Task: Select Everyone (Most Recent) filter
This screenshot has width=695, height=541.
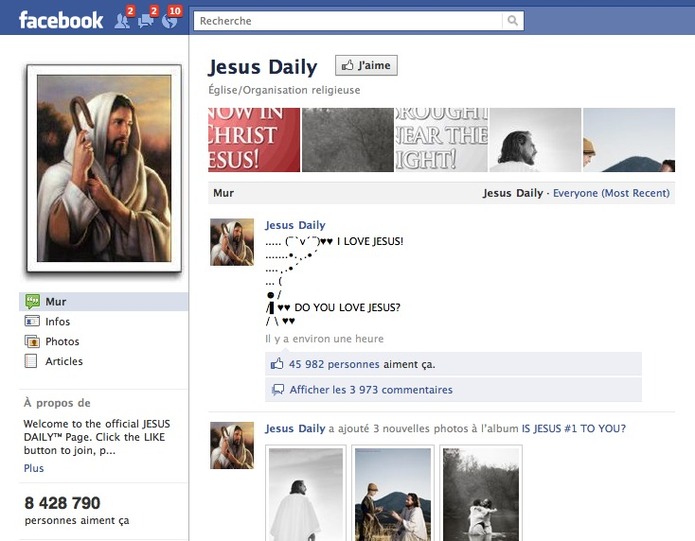Action: [611, 193]
